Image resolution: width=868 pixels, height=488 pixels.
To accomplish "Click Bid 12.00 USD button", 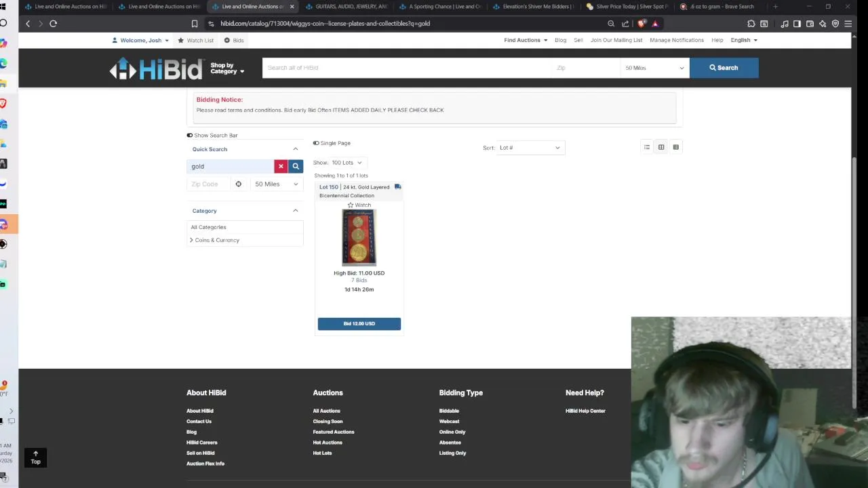I will click(359, 323).
